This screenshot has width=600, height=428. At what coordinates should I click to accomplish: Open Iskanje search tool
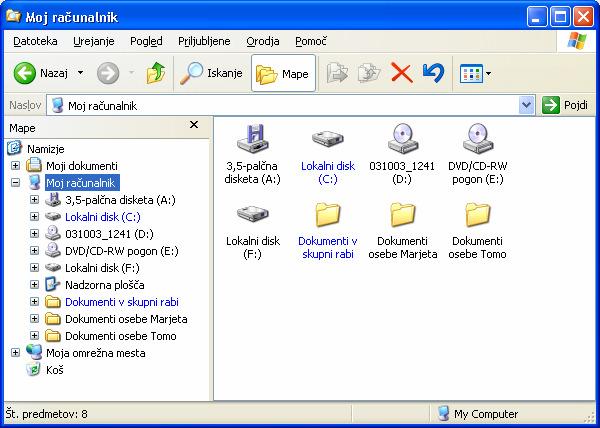(x=211, y=73)
